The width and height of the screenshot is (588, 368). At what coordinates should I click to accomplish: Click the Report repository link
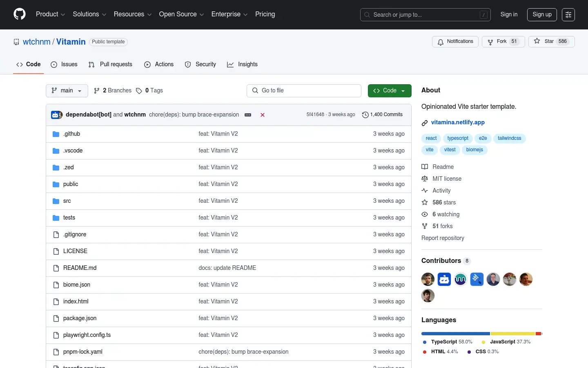pos(443,238)
